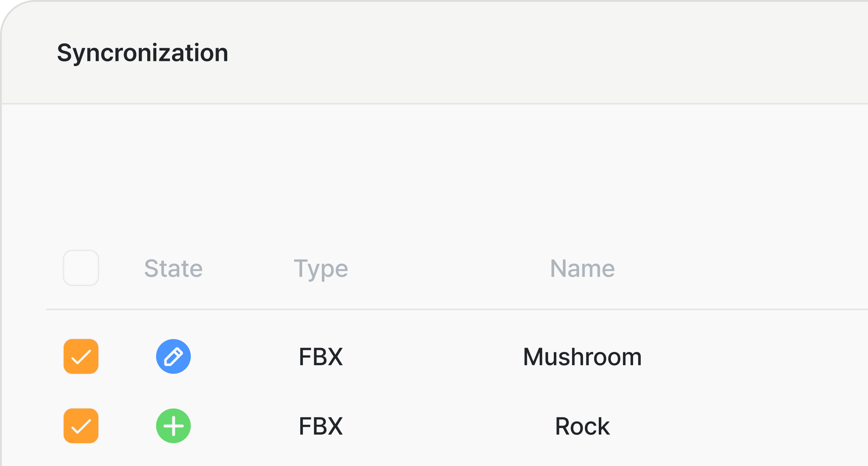The width and height of the screenshot is (868, 466).
Task: Click the Name header above Mushroom
Action: coord(582,268)
